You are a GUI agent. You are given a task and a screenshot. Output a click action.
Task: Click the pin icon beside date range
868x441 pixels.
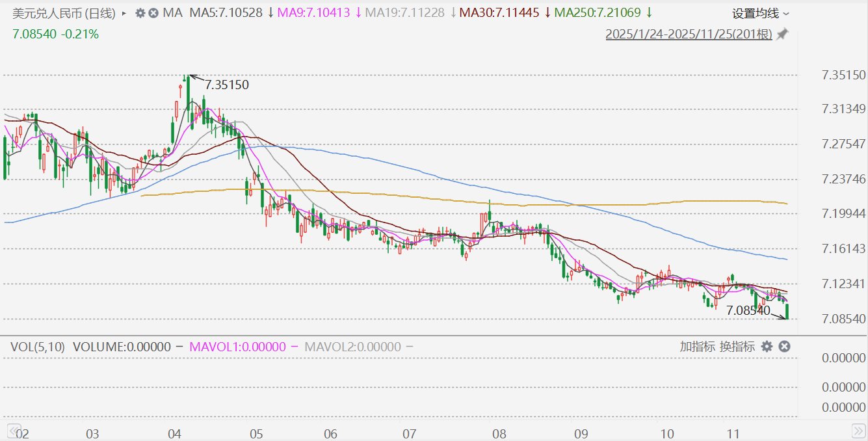[782, 34]
